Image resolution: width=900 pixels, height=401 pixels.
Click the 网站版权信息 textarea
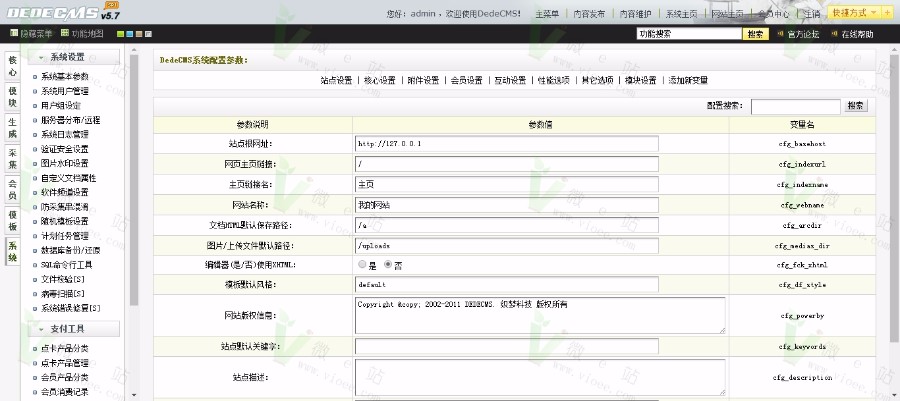(x=540, y=315)
